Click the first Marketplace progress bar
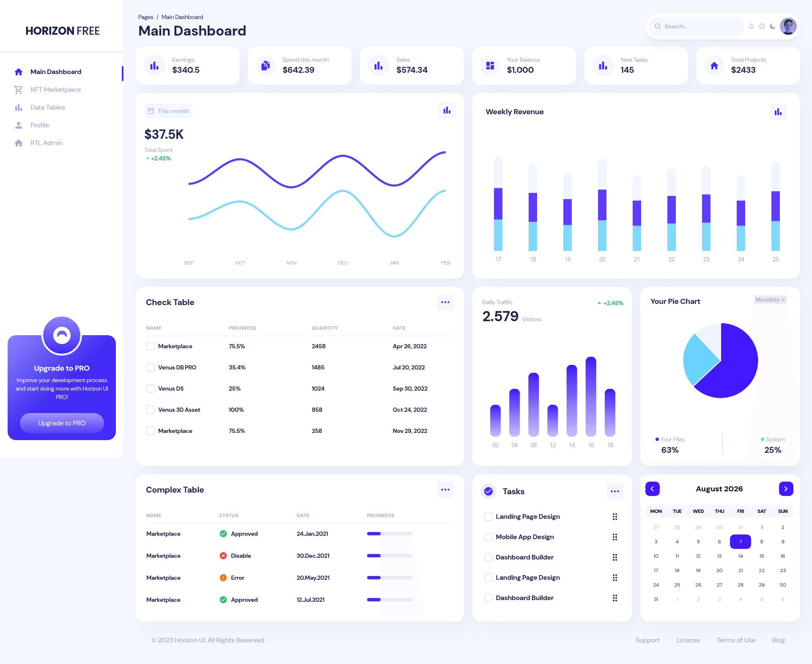Screen dimensions: 812x664 (390, 534)
